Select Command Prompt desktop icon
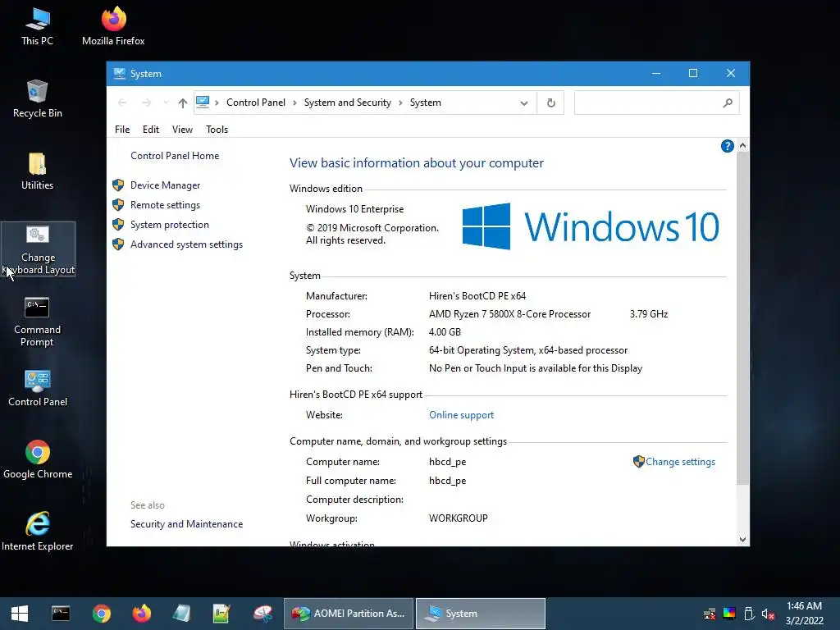The image size is (840, 630). pos(38,322)
